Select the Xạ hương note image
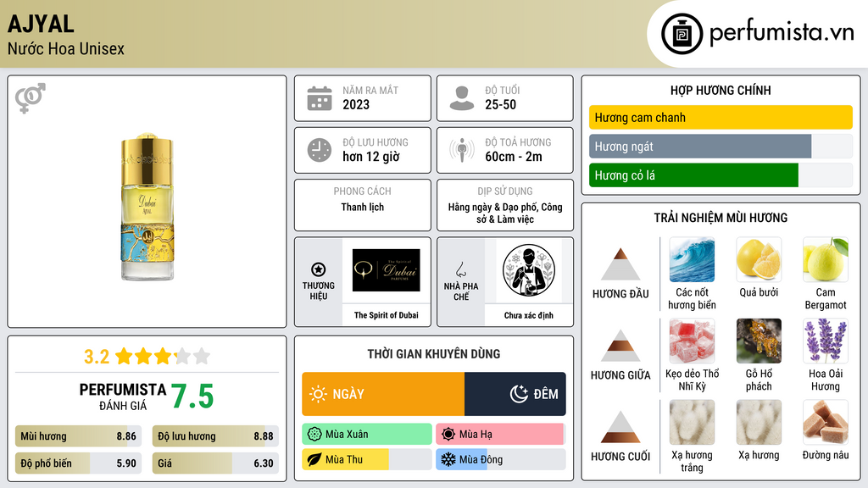 (759, 423)
